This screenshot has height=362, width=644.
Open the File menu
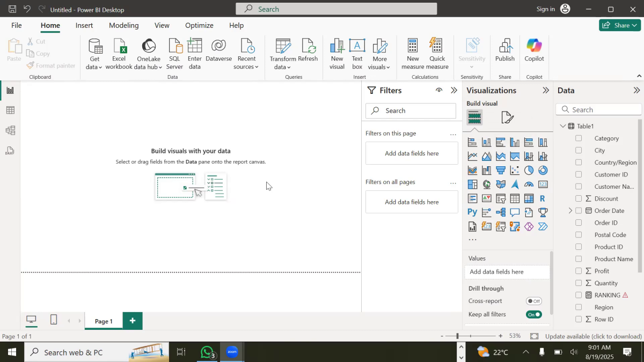pyautogui.click(x=17, y=25)
